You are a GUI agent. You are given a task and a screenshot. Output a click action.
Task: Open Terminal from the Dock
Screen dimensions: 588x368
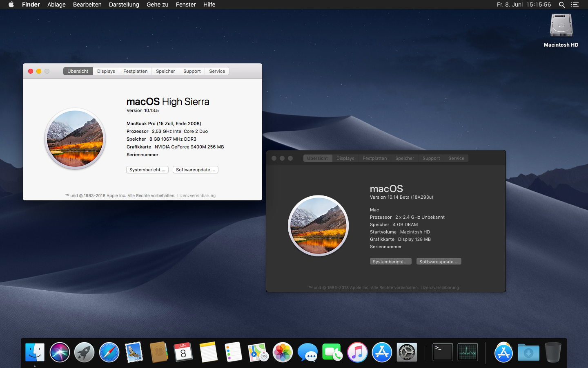click(x=443, y=352)
